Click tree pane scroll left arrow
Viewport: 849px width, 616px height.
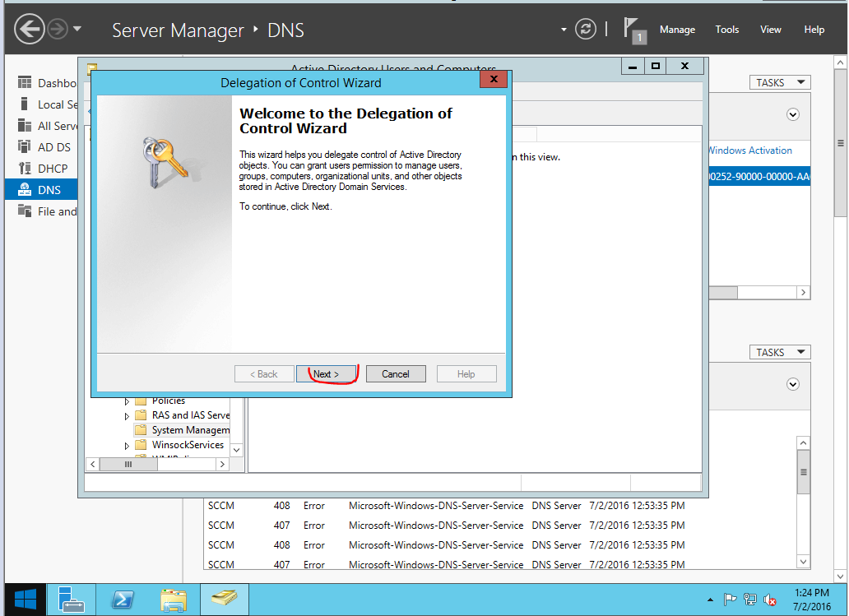pyautogui.click(x=93, y=465)
